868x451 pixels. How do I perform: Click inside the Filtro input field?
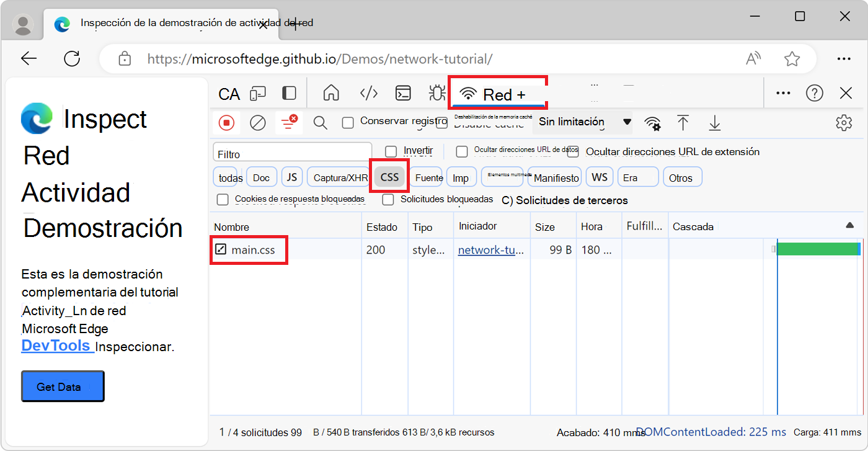click(x=291, y=151)
